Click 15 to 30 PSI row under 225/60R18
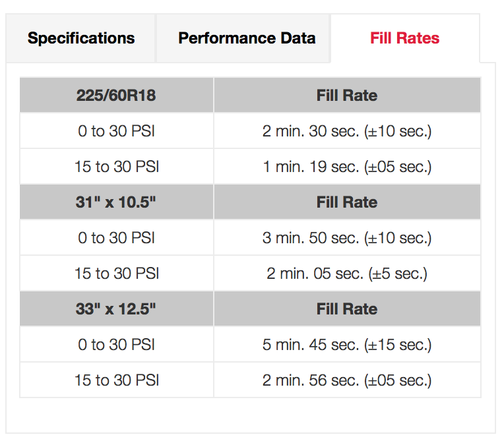The image size is (504, 443). click(117, 167)
